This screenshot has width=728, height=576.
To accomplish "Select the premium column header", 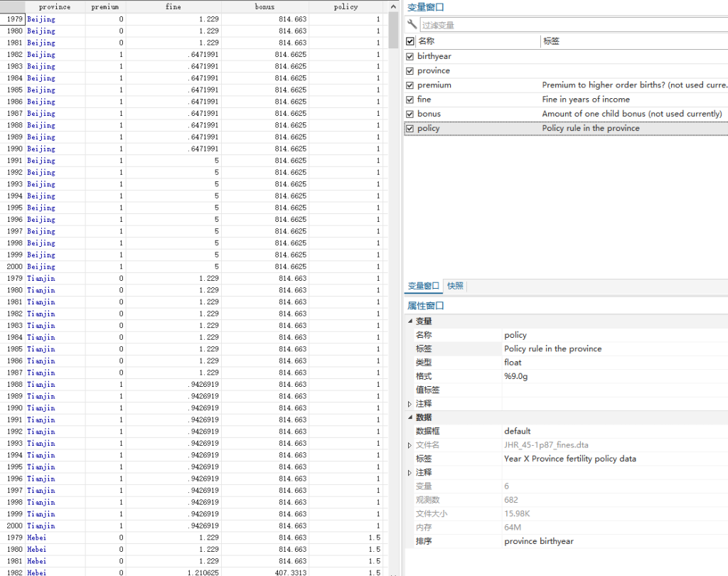I will point(105,6).
